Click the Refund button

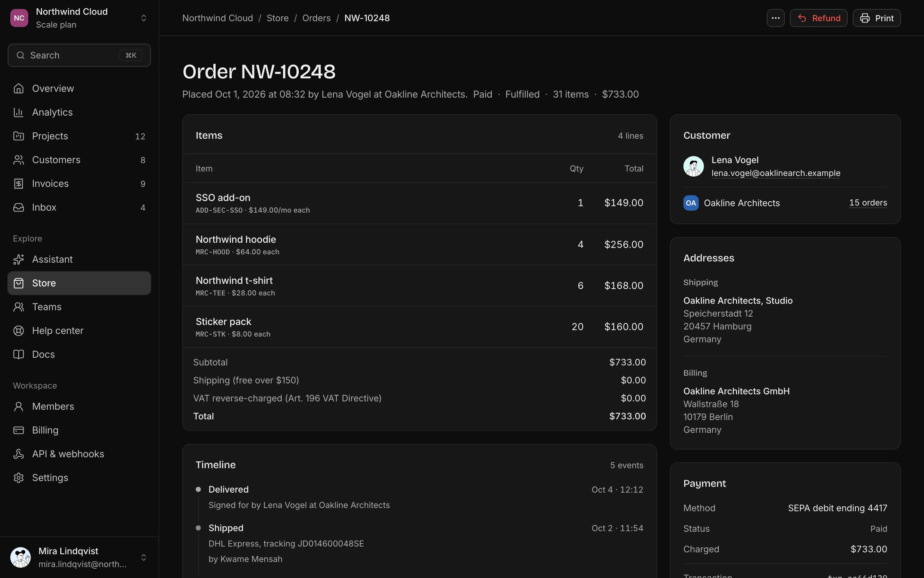[819, 18]
